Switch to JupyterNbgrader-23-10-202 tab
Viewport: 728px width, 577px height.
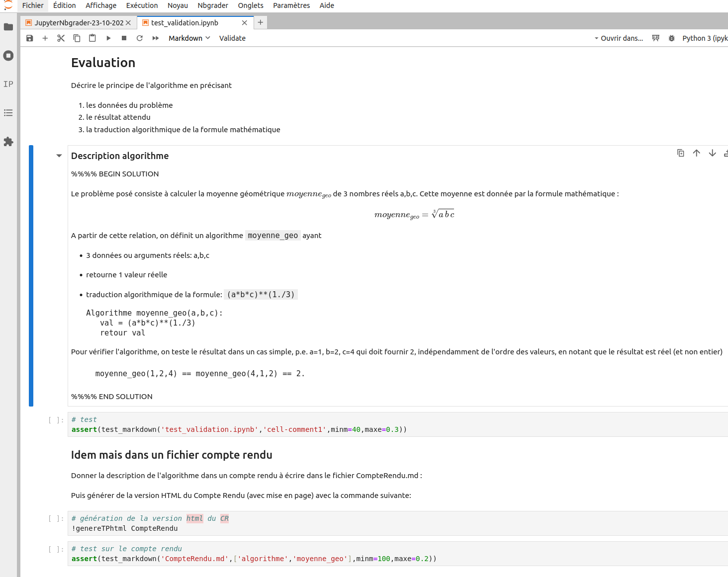coord(79,23)
